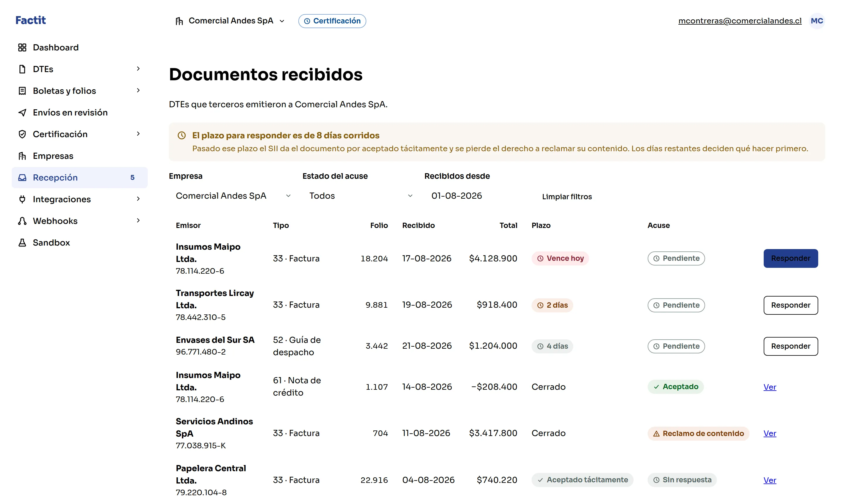Click Responder for Insumos Maipo folio 18.204
Viewport: 844px width, 504px height.
pyautogui.click(x=790, y=258)
